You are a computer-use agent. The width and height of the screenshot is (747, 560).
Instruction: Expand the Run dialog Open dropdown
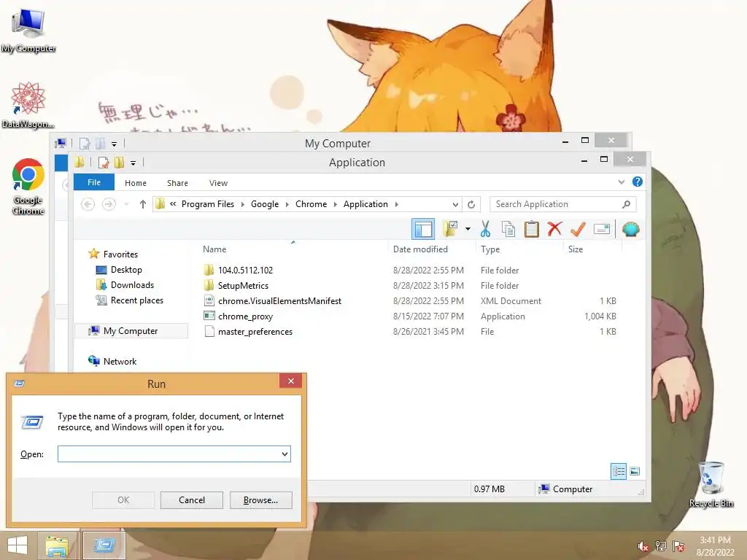coord(285,454)
